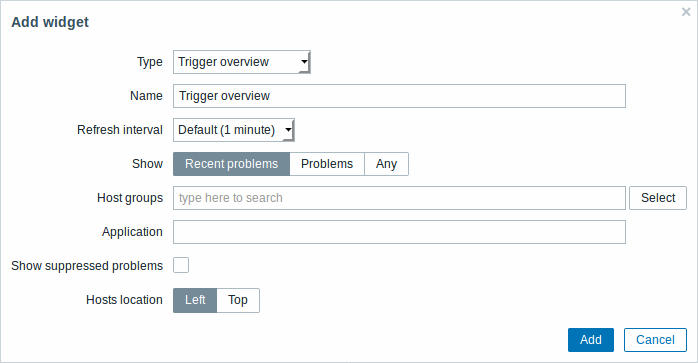Click the arrow on the Type combo box

304,62
